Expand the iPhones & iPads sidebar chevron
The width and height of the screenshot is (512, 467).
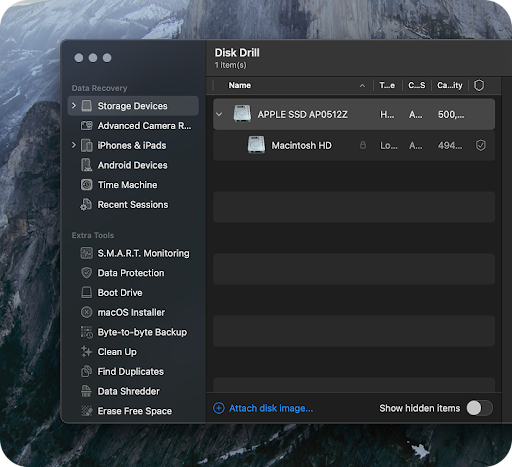[x=74, y=145]
